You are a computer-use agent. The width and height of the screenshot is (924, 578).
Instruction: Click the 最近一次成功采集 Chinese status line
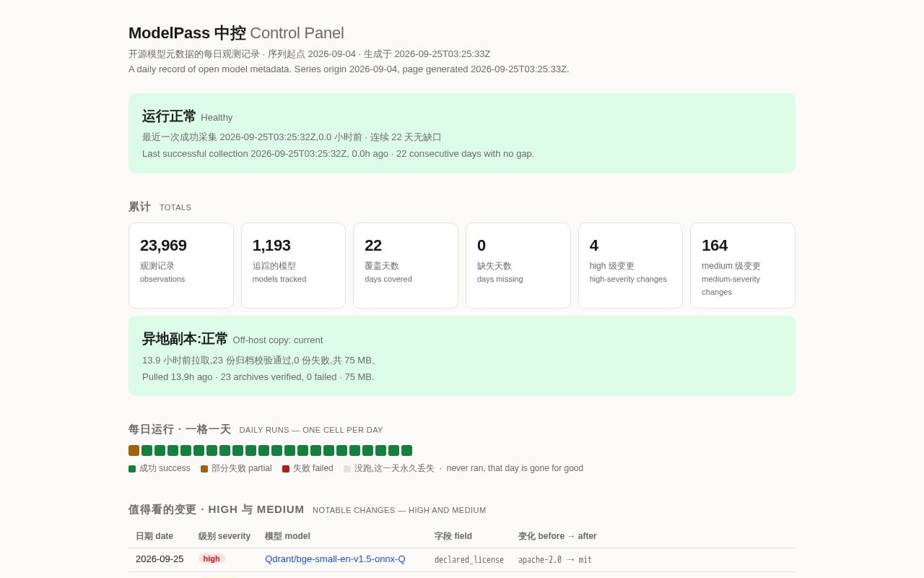click(292, 137)
